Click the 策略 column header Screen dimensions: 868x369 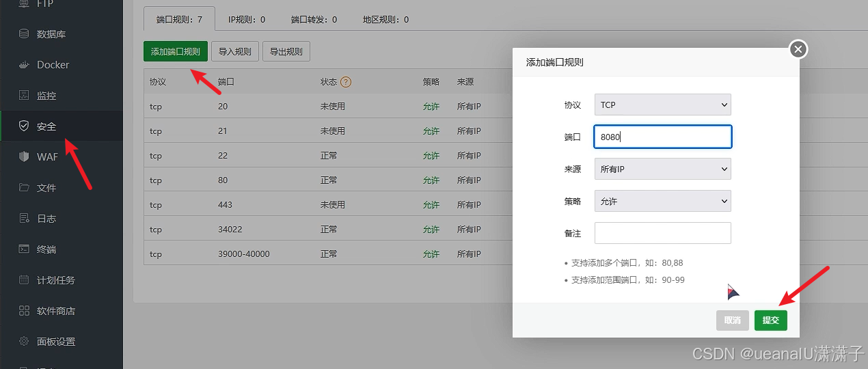(x=431, y=82)
